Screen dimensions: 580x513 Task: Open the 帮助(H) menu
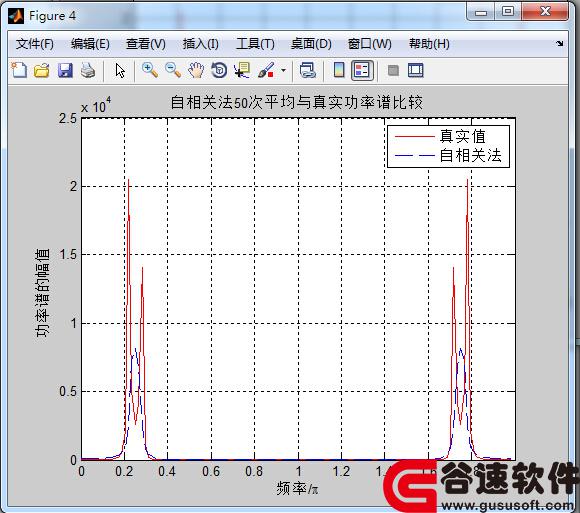[x=429, y=44]
